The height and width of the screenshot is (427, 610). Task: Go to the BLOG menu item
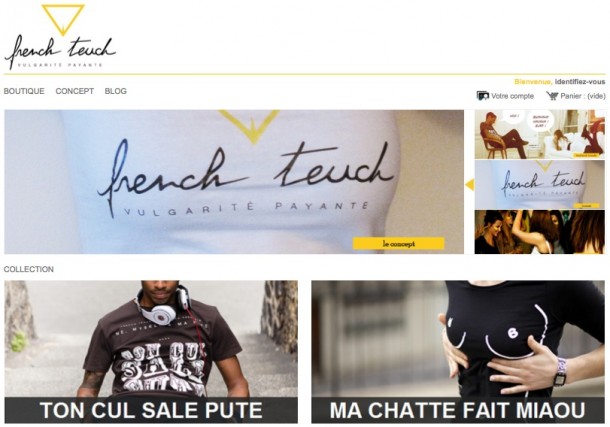click(x=116, y=91)
